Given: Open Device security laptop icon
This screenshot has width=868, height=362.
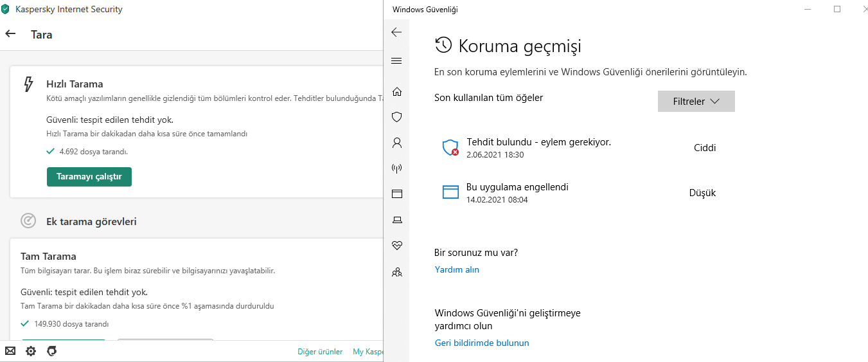Looking at the screenshot, I should click(396, 220).
